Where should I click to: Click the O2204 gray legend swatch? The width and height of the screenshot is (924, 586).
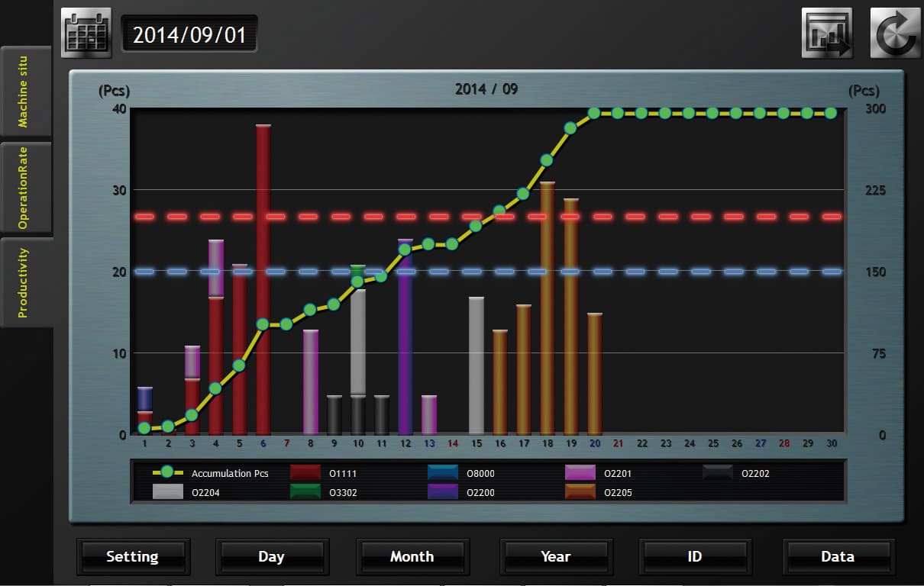tap(168, 492)
